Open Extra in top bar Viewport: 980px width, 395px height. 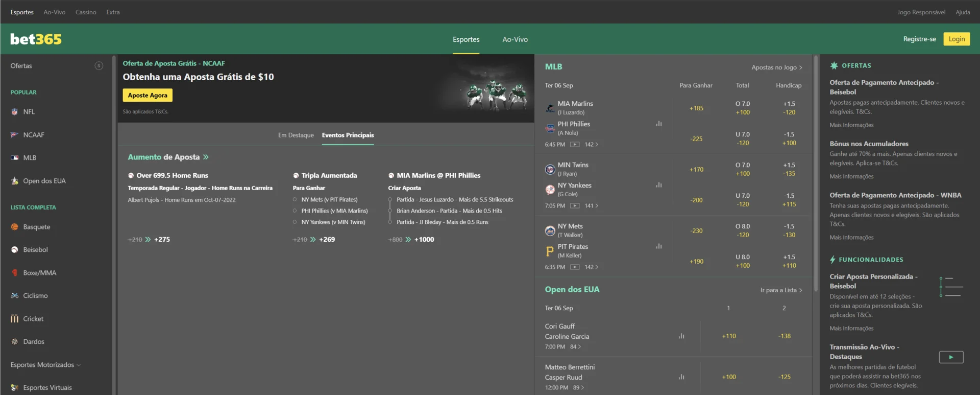pos(113,12)
